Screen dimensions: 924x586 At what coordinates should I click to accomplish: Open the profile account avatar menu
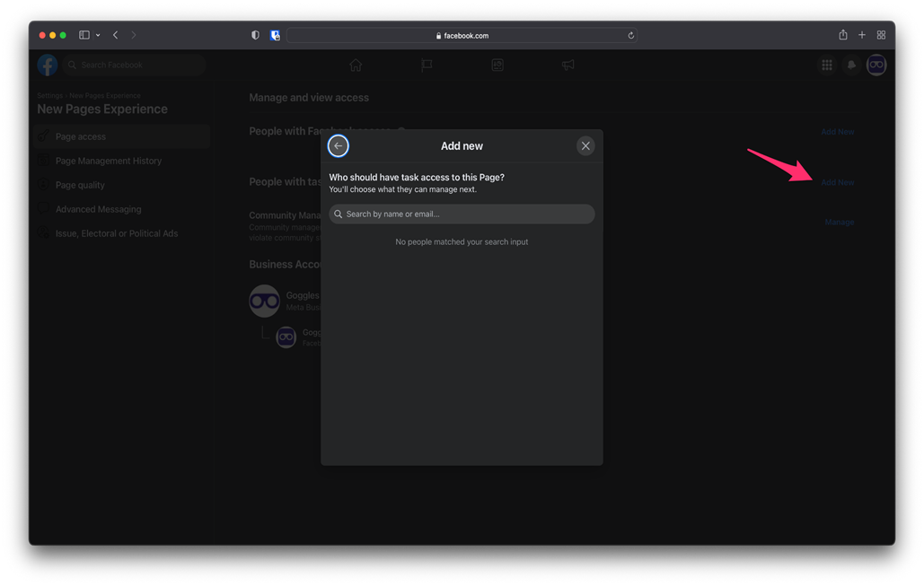point(876,66)
